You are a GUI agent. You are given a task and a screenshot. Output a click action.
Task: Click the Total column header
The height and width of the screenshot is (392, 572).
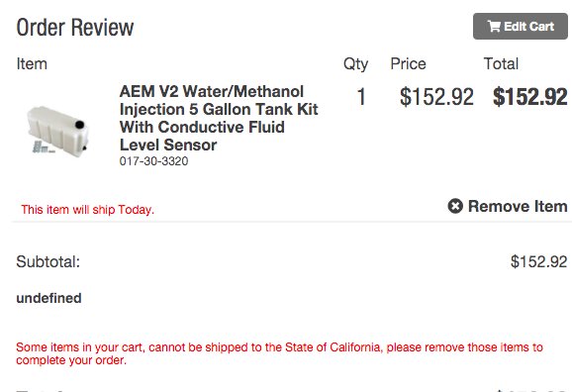[501, 64]
